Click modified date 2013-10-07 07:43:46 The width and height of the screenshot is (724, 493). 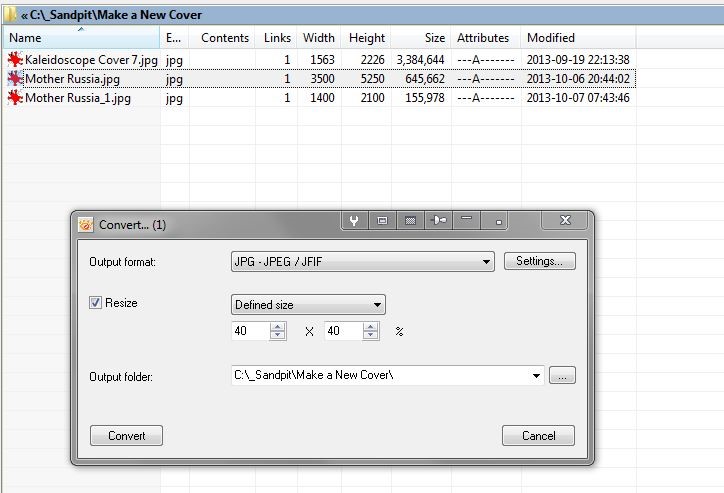point(578,98)
